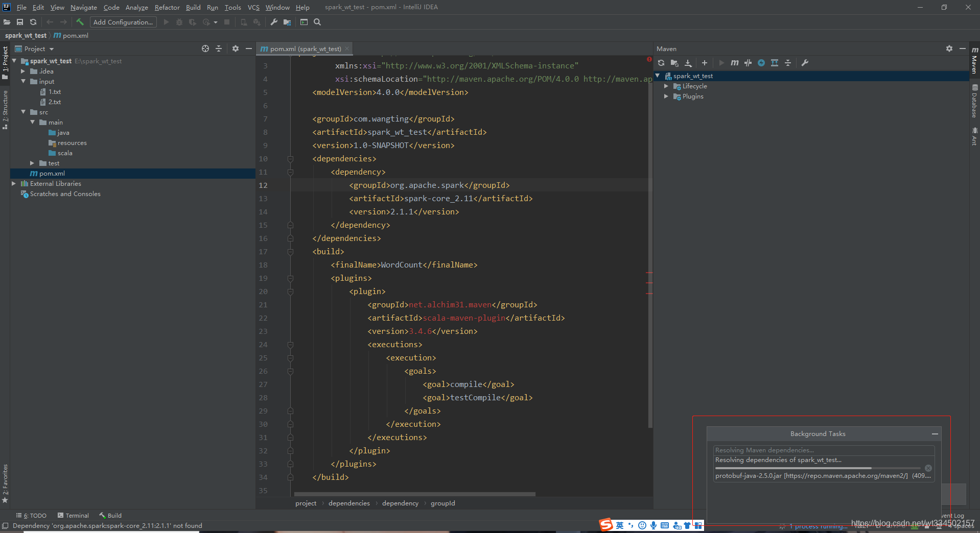
Task: Click the Sogou input method S icon
Action: click(606, 525)
